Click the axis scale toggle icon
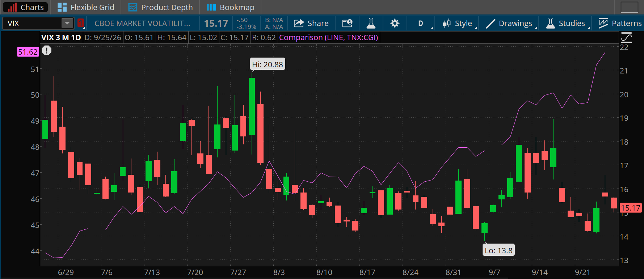This screenshot has height=279, width=644. point(626,38)
